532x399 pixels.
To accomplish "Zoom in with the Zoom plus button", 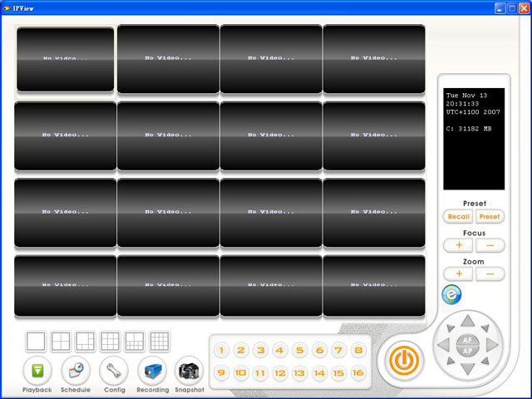I will point(458,273).
